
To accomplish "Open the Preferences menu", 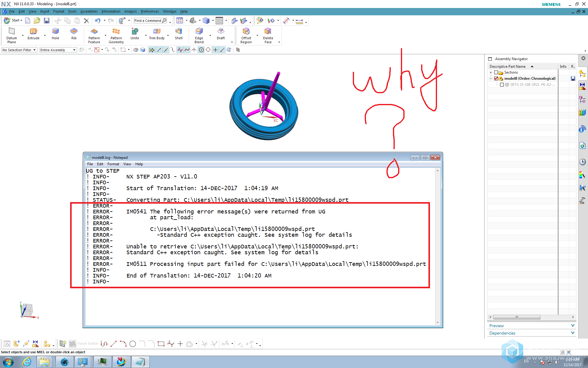I will [150, 11].
